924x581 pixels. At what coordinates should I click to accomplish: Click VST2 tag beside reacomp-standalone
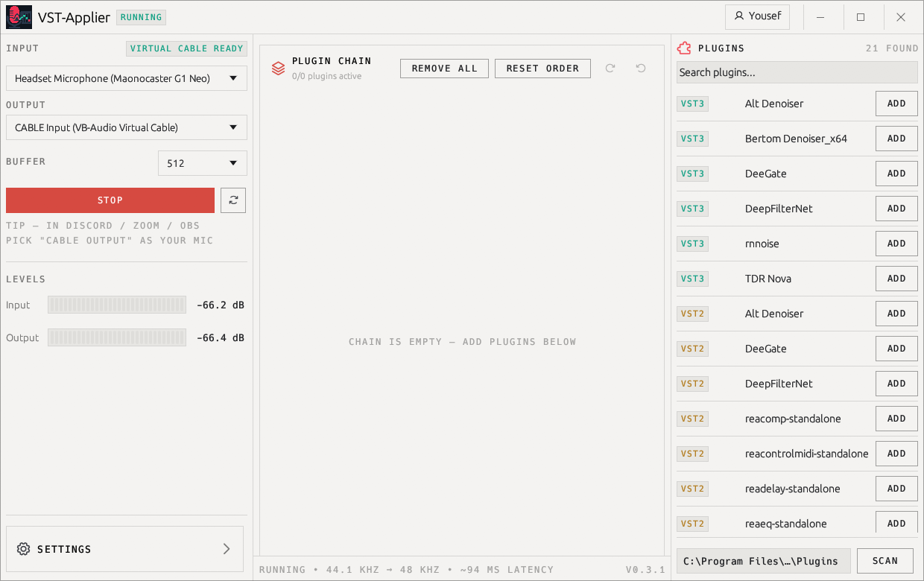[x=692, y=419]
